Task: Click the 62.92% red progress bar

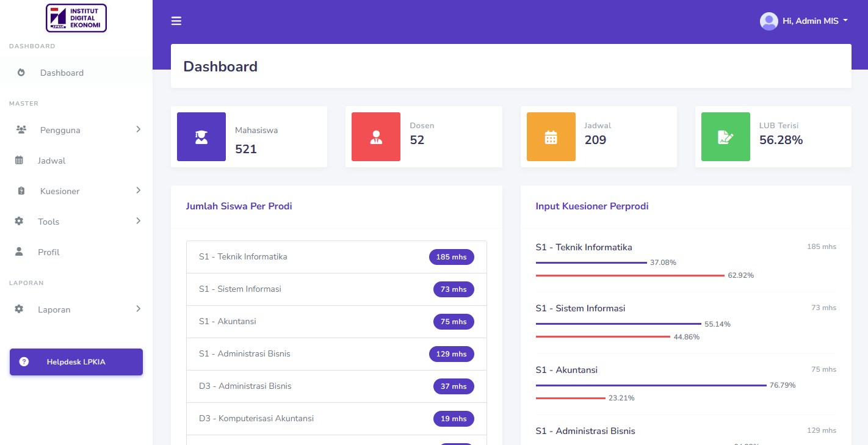Action: (630, 275)
